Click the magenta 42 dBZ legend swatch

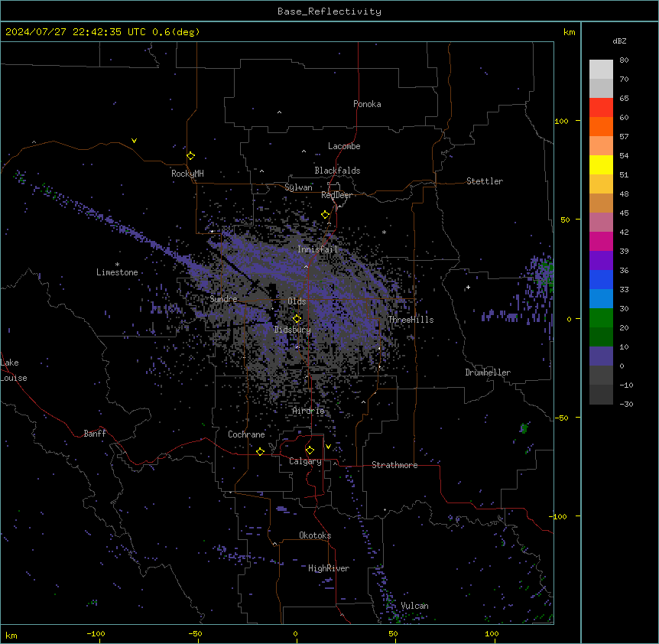(601, 241)
